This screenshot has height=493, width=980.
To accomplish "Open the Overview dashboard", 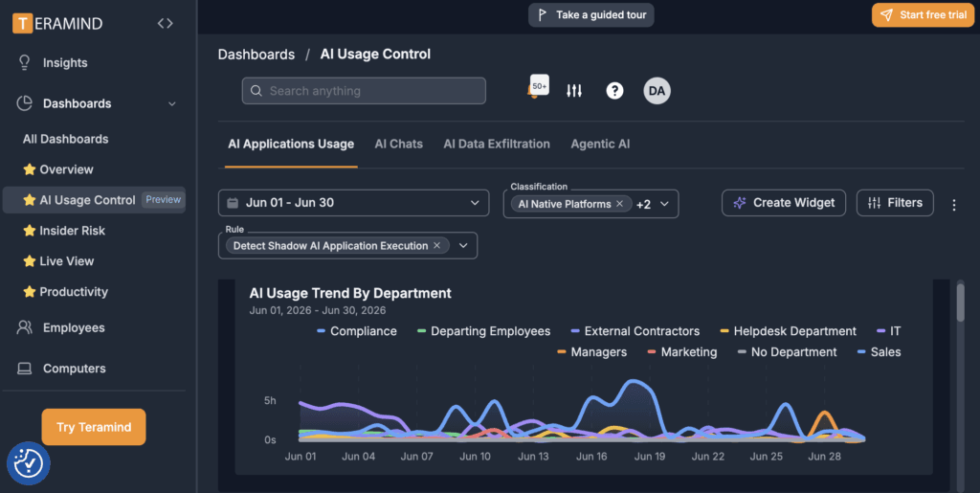I will (x=66, y=169).
